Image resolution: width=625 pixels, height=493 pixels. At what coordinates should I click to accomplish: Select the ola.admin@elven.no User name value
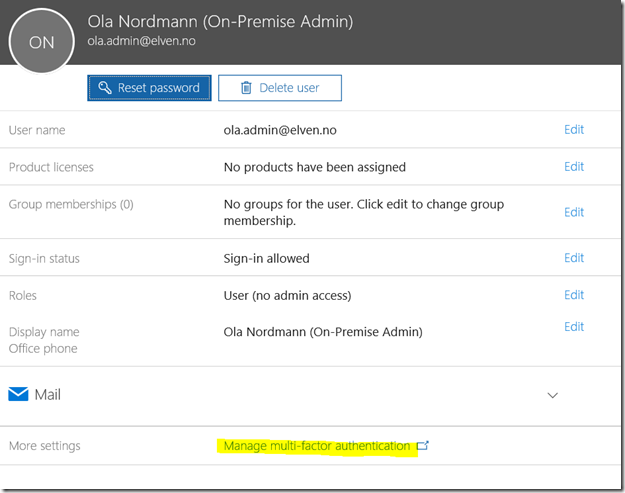click(284, 130)
